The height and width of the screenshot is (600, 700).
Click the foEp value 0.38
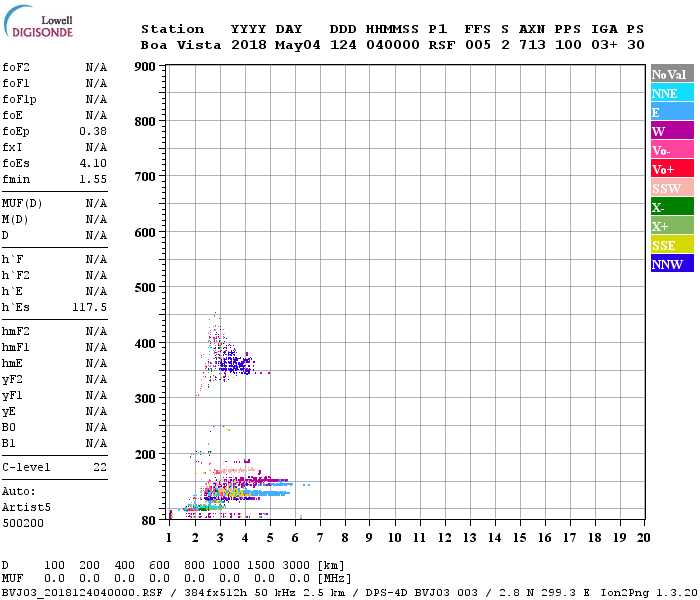[93, 131]
